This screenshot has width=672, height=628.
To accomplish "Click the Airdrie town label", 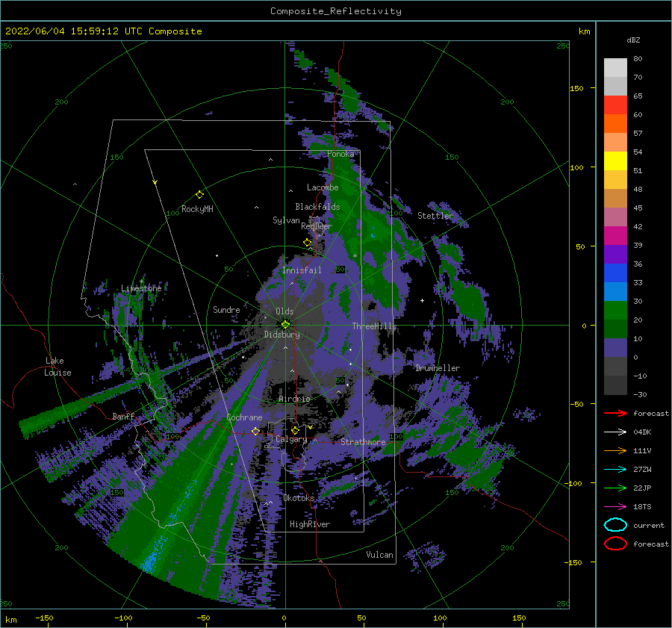I will pos(294,399).
